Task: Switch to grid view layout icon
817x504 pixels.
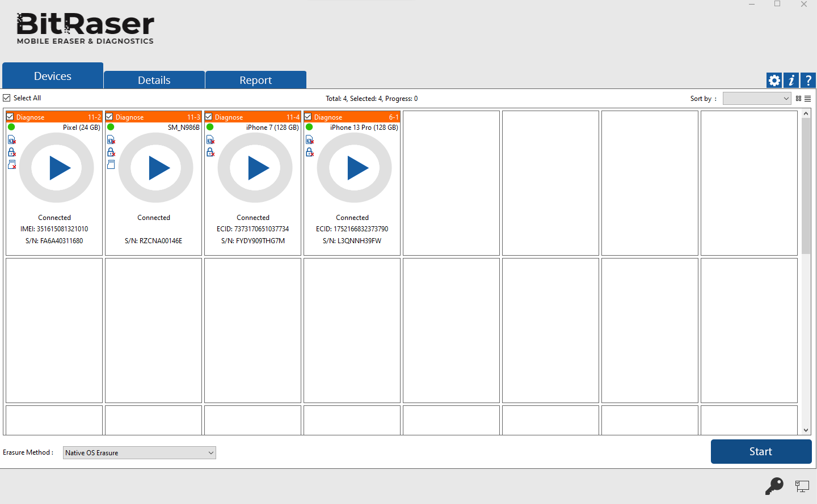Action: [x=798, y=99]
